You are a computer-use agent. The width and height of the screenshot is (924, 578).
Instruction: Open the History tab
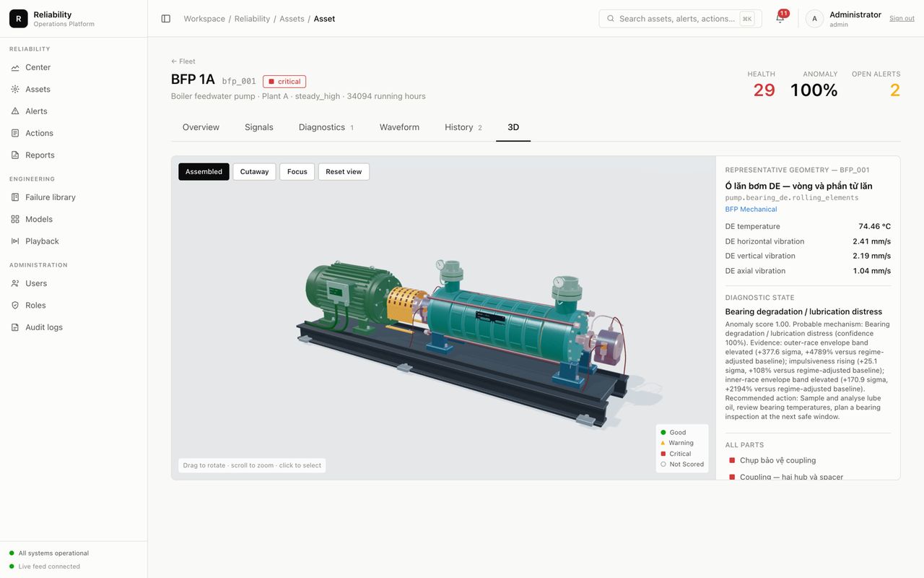click(463, 127)
